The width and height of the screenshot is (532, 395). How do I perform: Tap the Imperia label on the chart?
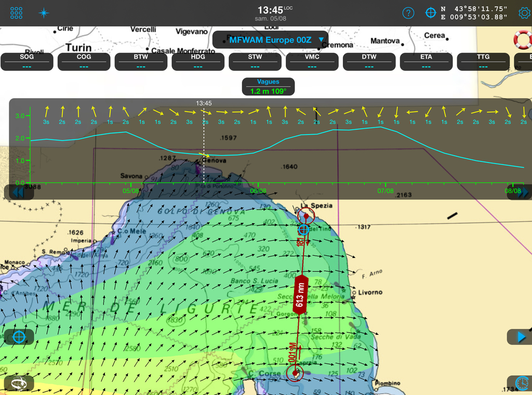point(81,240)
